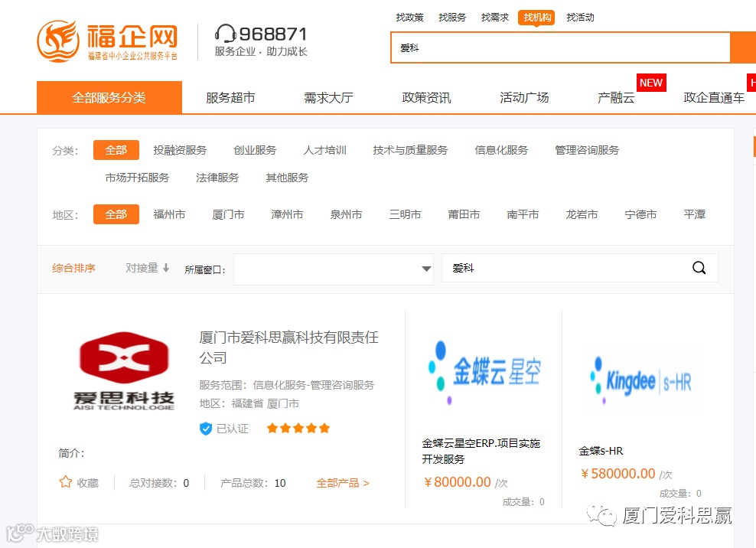
Task: Sort by 对接量 down arrow
Action: pos(148,268)
